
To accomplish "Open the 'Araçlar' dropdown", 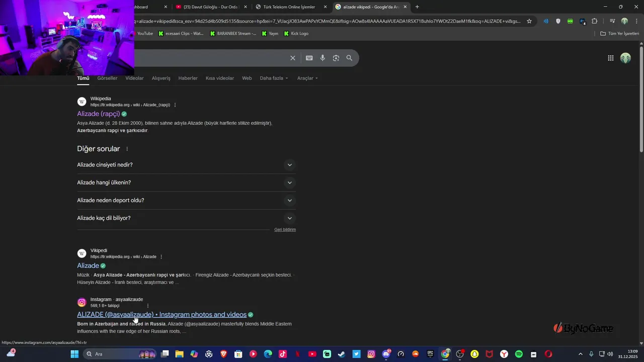I will click(307, 78).
